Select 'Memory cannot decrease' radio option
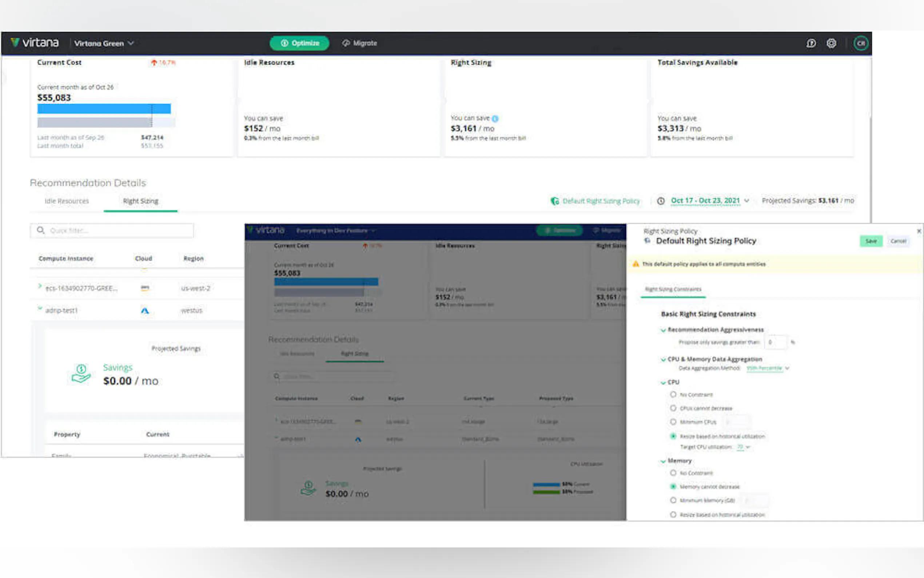This screenshot has width=924, height=578. point(673,487)
